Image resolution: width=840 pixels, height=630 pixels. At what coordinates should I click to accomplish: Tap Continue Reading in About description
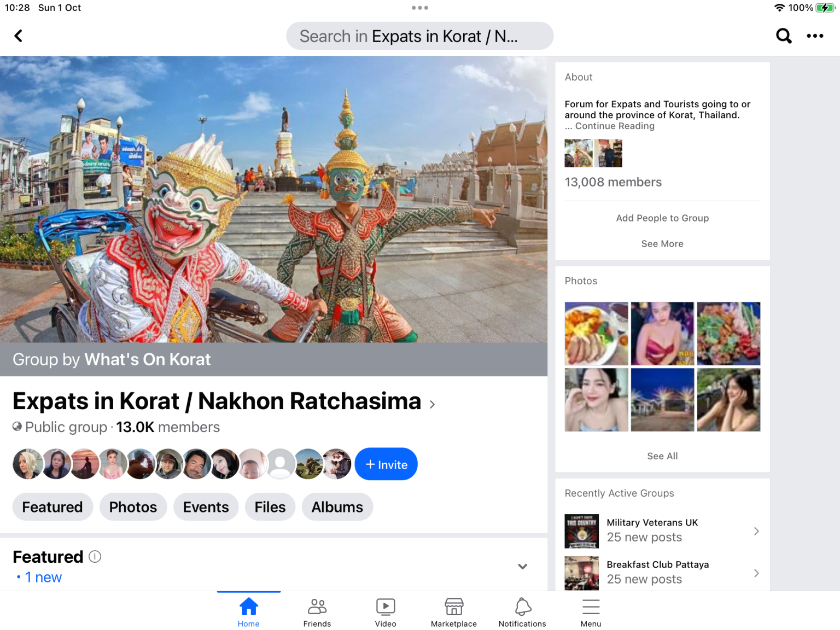615,126
